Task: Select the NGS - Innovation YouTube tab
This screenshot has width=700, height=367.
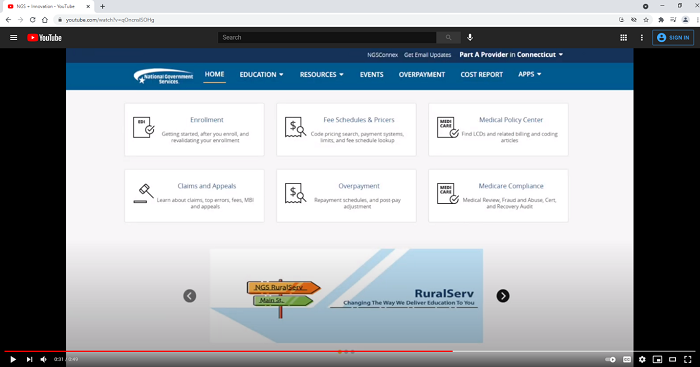Action: click(x=48, y=6)
